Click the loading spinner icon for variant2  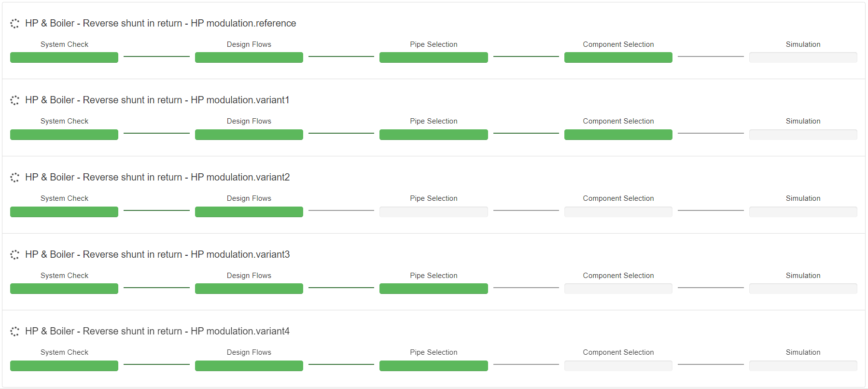pos(15,178)
